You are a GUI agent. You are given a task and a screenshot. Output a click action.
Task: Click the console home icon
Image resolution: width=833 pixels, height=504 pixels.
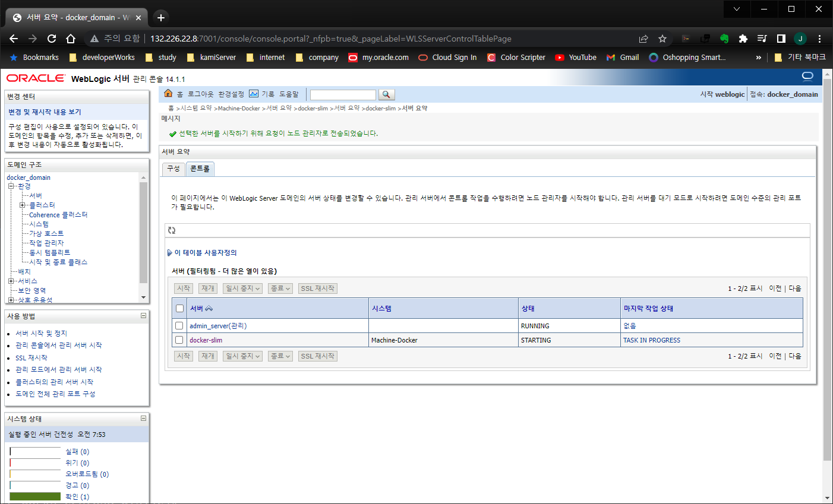168,94
